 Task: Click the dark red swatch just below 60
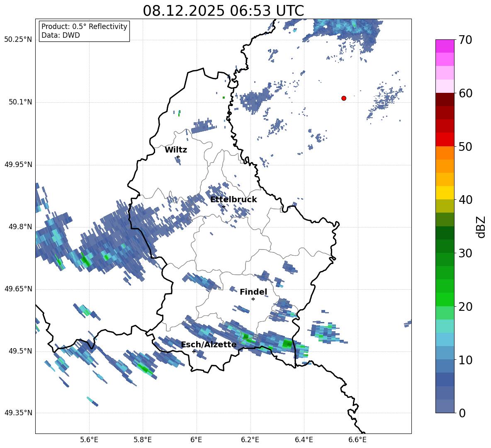pos(445,99)
